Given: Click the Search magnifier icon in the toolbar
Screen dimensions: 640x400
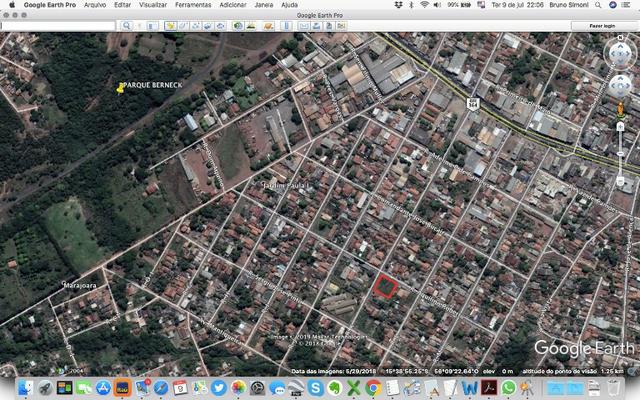Looking at the screenshot, I should pos(127,26).
